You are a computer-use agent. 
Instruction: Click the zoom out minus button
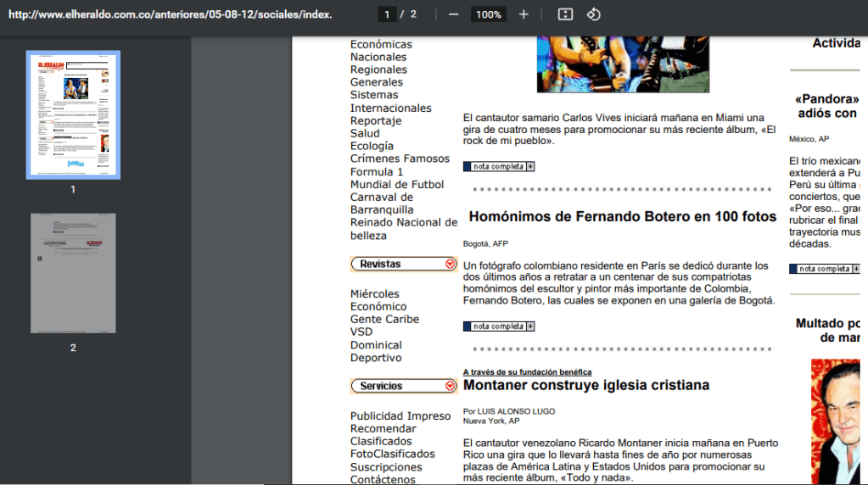click(x=453, y=14)
